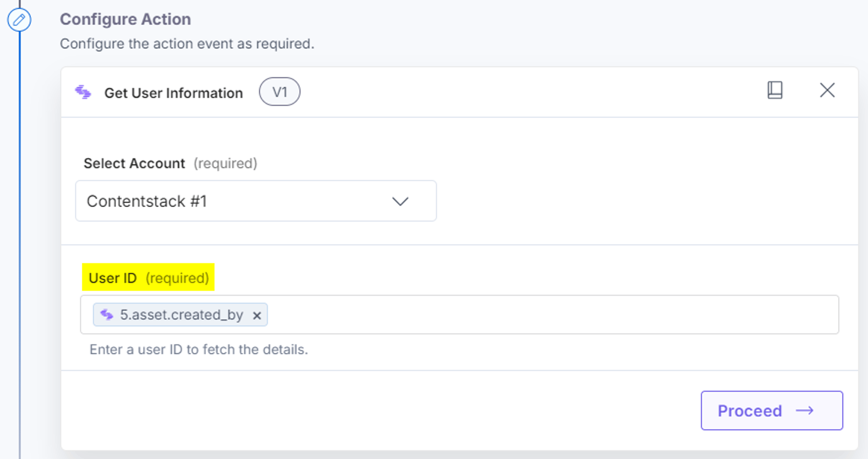Click the Configure the action event description
This screenshot has height=459, width=868.
tap(187, 44)
